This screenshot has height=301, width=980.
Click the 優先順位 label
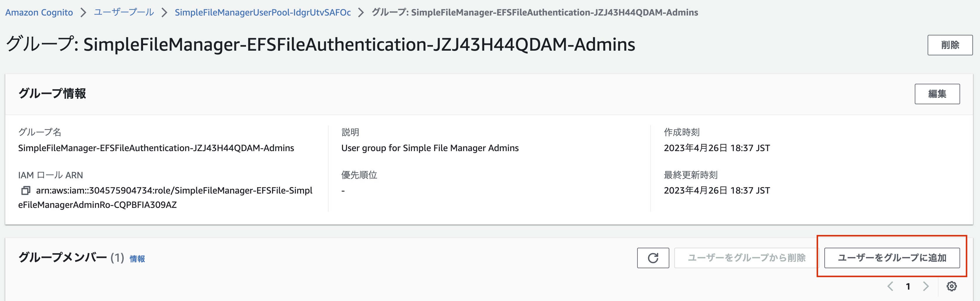[x=359, y=175]
